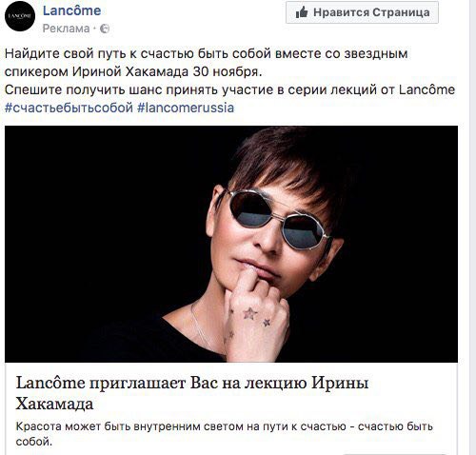Click the black left area of the ad image
476x455 pixels.
point(95,222)
